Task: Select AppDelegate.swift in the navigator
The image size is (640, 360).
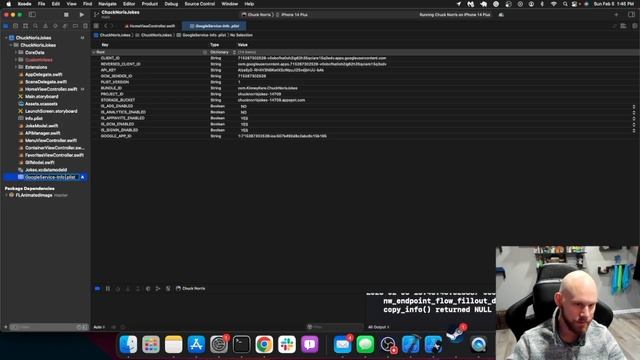Action: (44, 75)
